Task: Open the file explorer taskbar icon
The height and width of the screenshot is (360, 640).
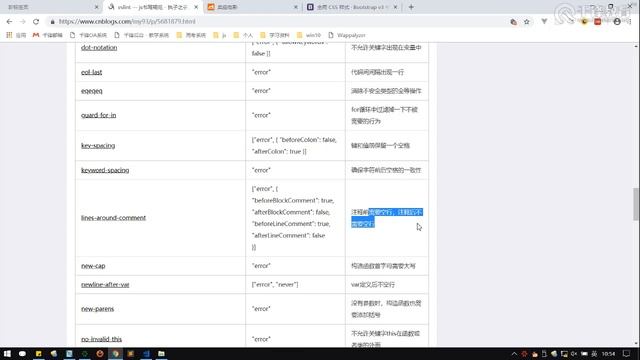Action: point(162,353)
